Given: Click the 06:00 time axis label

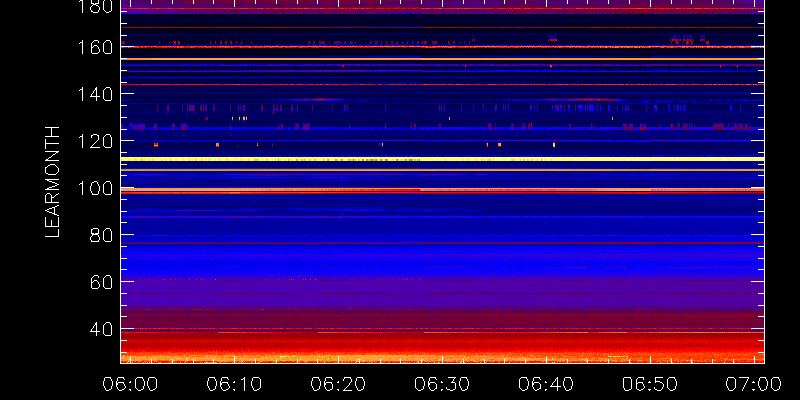Looking at the screenshot, I should point(130,384).
